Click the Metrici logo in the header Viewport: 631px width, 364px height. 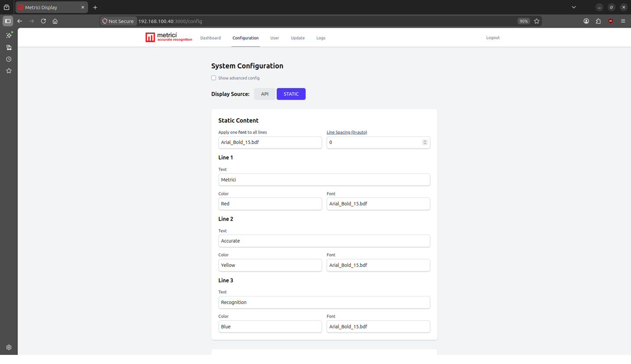coord(169,37)
